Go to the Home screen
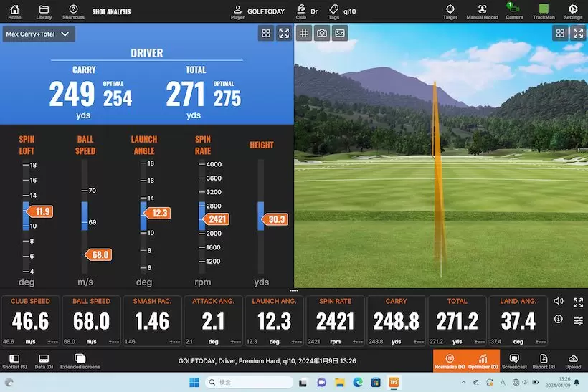 (14, 11)
